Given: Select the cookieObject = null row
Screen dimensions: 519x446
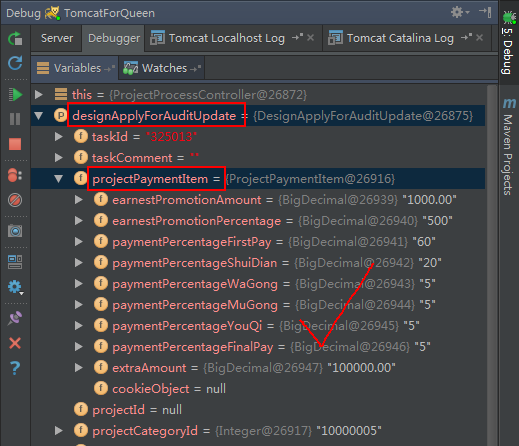Looking at the screenshot, I should [169, 389].
